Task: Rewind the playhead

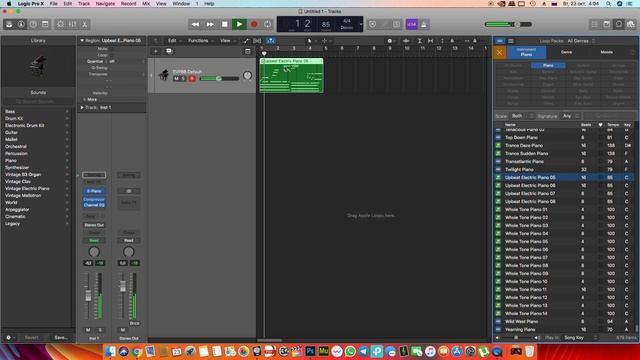Action: [196, 24]
